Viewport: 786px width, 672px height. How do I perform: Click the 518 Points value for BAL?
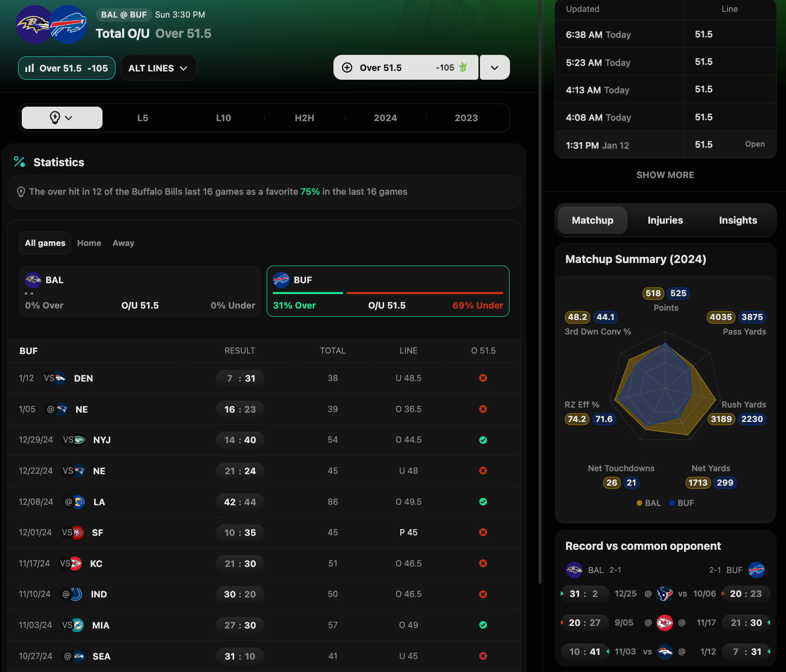tap(653, 294)
